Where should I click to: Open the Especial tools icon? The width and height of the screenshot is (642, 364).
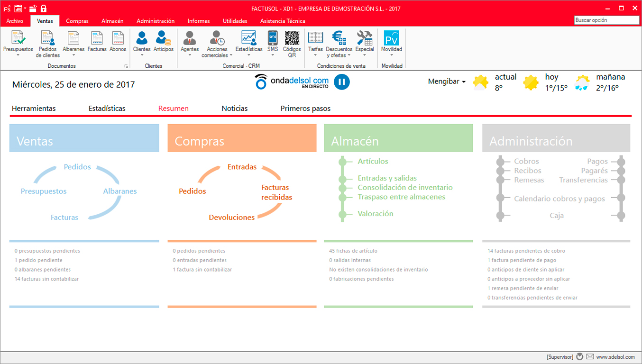click(365, 38)
